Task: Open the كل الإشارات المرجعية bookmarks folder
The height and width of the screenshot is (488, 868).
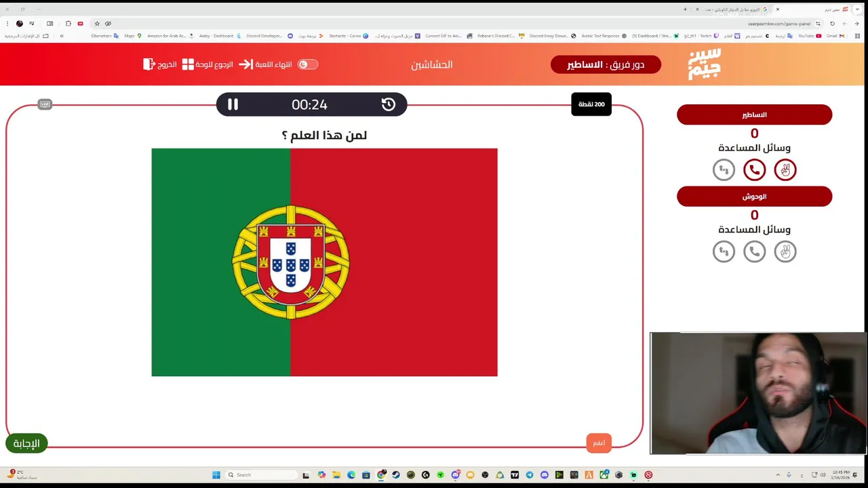Action: (x=26, y=35)
